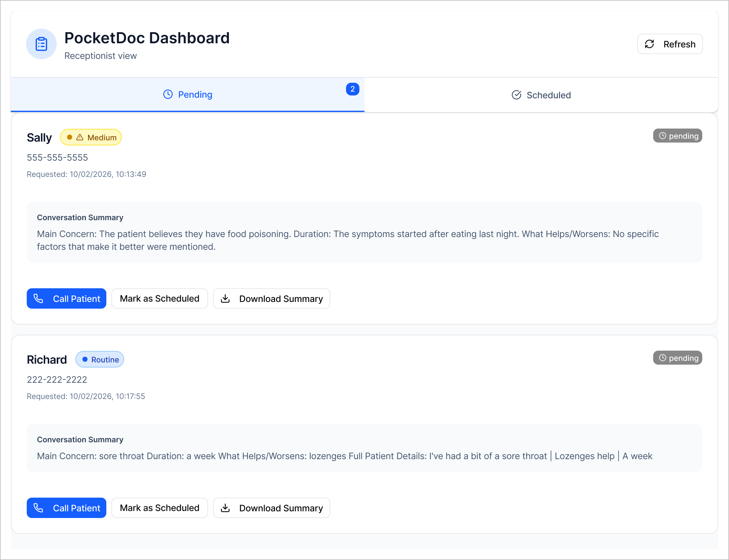Click download icon in Richard's Download Summary

225,508
